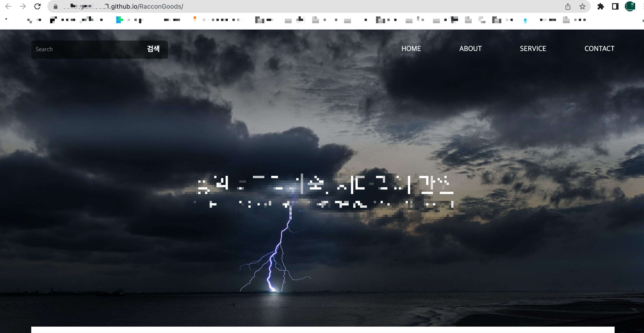The width and height of the screenshot is (644, 333).
Task: Reload the current page
Action: point(38,6)
